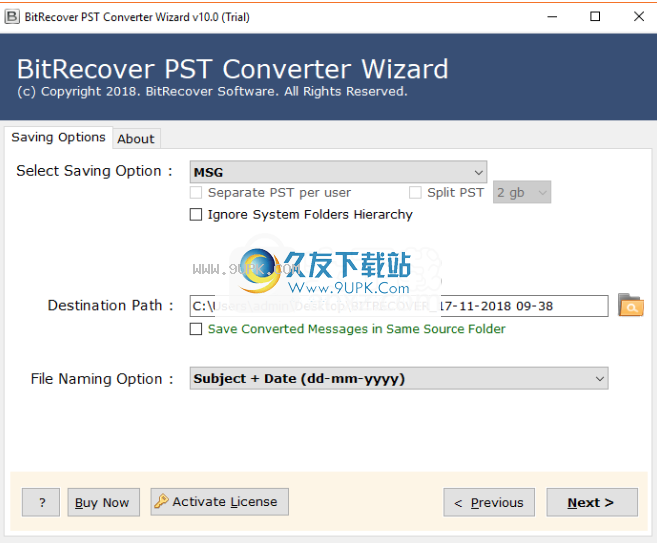Open help with the ? button
Screen dimensions: 657x543
click(41, 502)
